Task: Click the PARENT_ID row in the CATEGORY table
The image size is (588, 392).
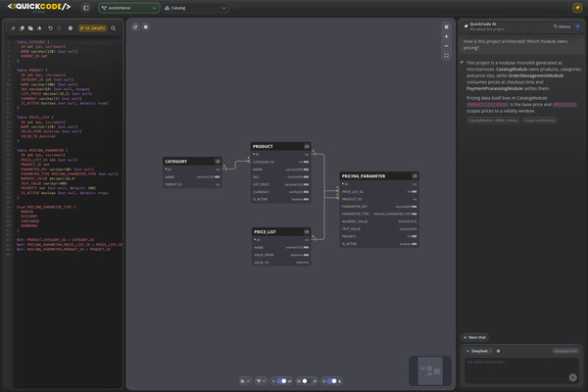Action: pyautogui.click(x=192, y=184)
